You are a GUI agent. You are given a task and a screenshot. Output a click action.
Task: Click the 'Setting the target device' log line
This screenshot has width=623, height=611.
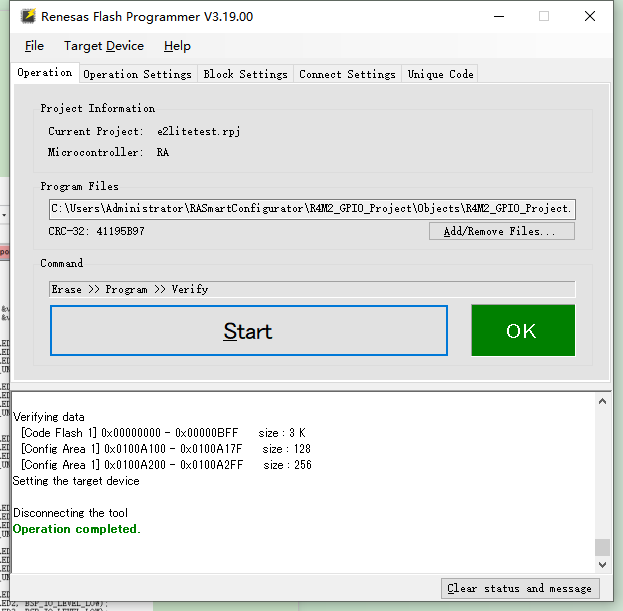[76, 481]
